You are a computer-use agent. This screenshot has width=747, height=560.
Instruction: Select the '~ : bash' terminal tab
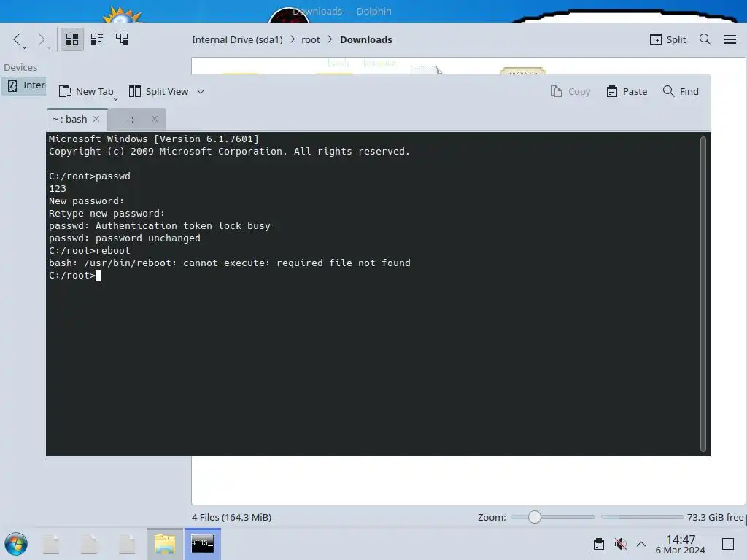click(70, 119)
